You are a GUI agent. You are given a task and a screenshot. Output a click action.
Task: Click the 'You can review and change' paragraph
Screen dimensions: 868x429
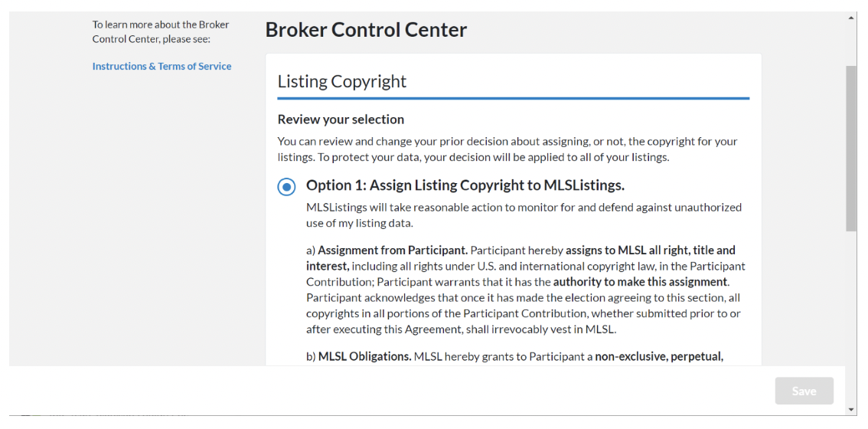[507, 149]
